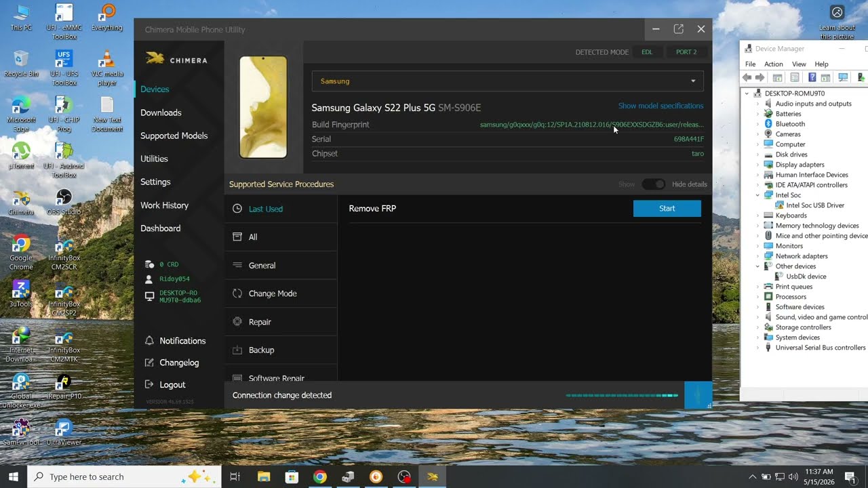Expand the Display adapters node
Screen dimensions: 868x488
pos(758,165)
